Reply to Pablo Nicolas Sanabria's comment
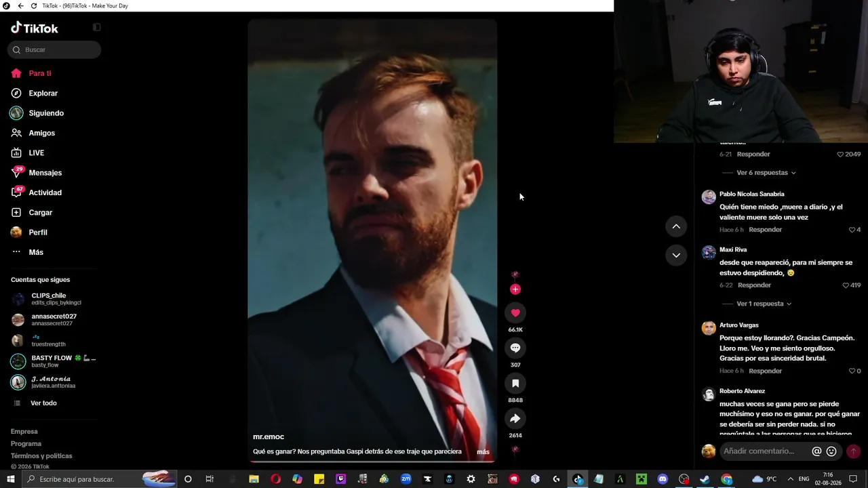This screenshot has width=868, height=488. click(766, 230)
